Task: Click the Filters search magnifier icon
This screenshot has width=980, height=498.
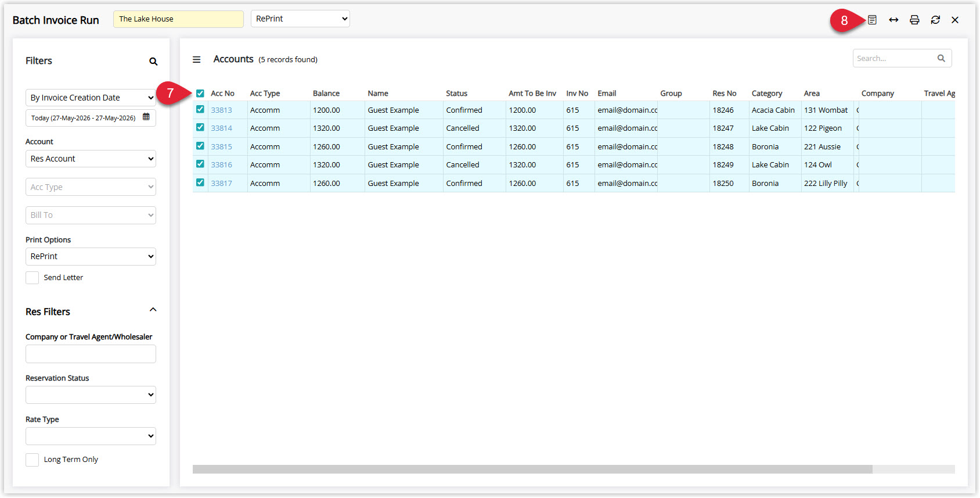Action: 153,62
